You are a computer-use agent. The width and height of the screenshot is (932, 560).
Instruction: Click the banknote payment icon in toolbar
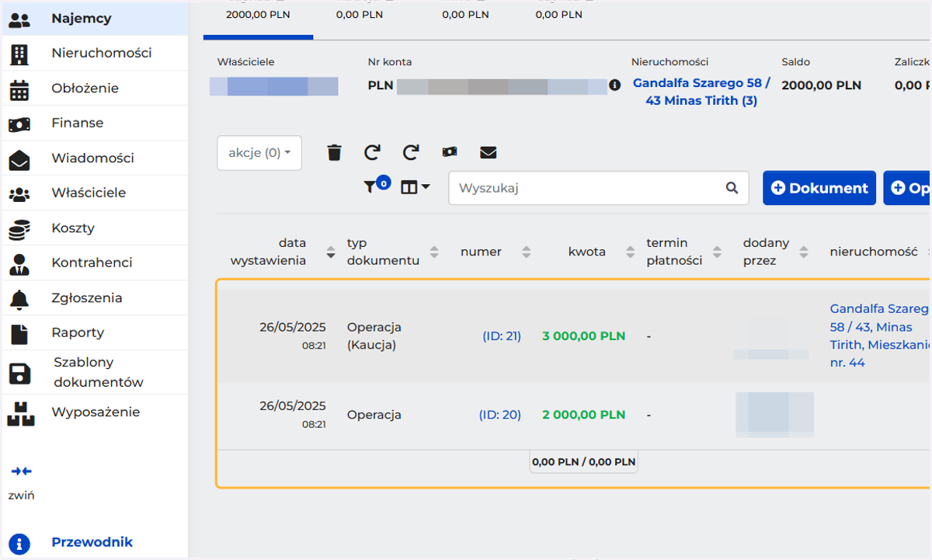pyautogui.click(x=450, y=152)
